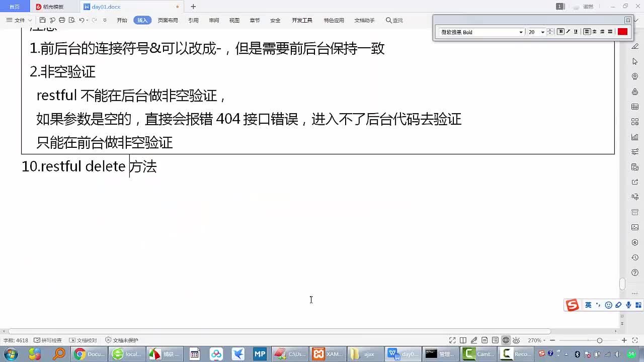This screenshot has height=362, width=644.
Task: Toggle full screen view icon in status bar
Action: pos(452,340)
